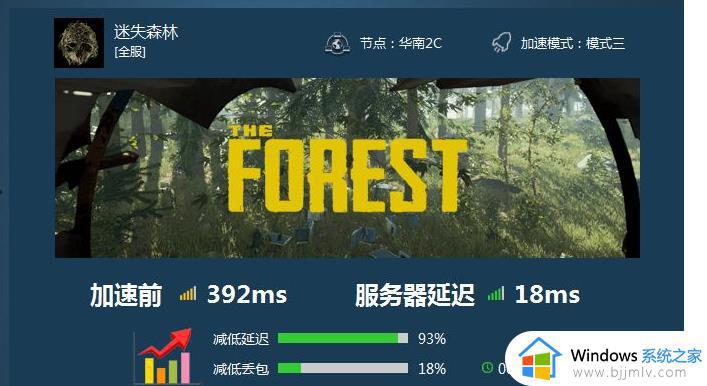The height and width of the screenshot is (386, 707).
Task: Click the 减低延迟 label
Action: coord(241,339)
